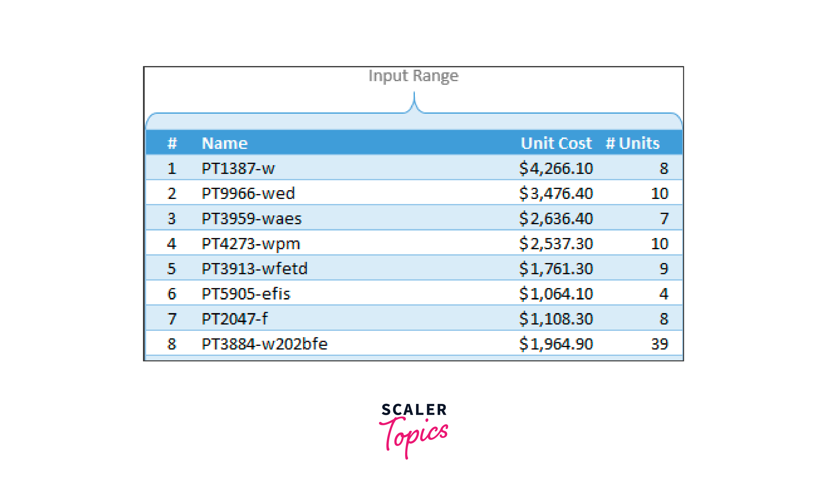Click the Input Range label
This screenshot has width=827, height=504.
click(x=413, y=76)
